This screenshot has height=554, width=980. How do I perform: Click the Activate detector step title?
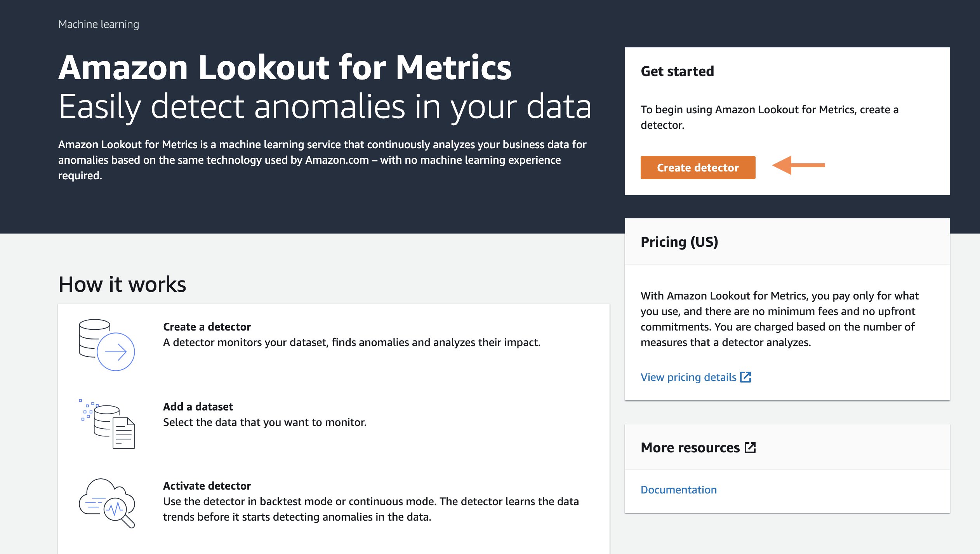tap(207, 486)
